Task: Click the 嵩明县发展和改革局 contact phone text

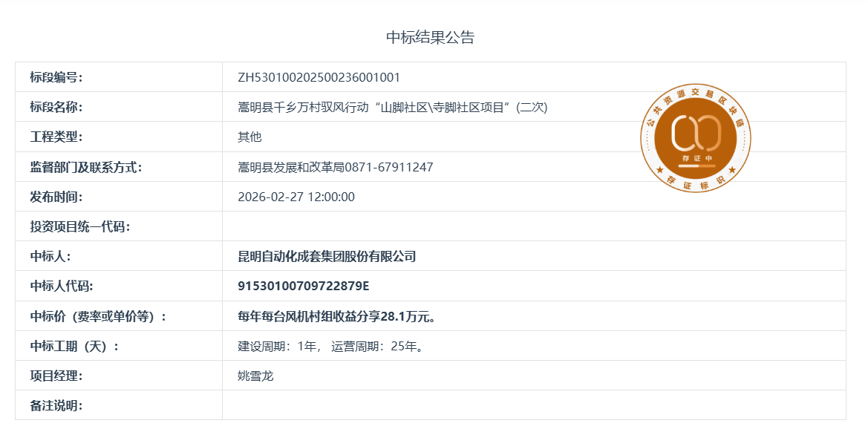Action: point(335,167)
